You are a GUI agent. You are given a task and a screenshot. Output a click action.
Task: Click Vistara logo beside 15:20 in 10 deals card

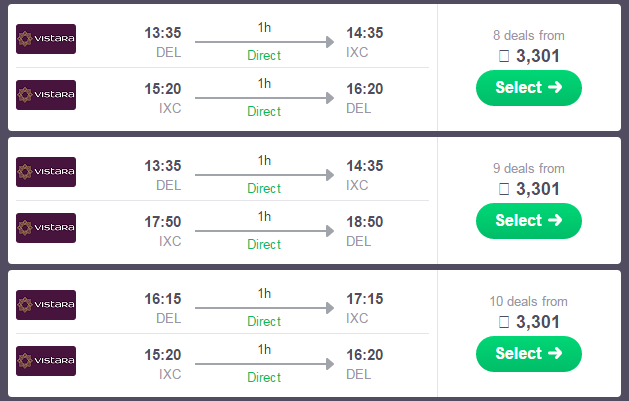click(46, 361)
